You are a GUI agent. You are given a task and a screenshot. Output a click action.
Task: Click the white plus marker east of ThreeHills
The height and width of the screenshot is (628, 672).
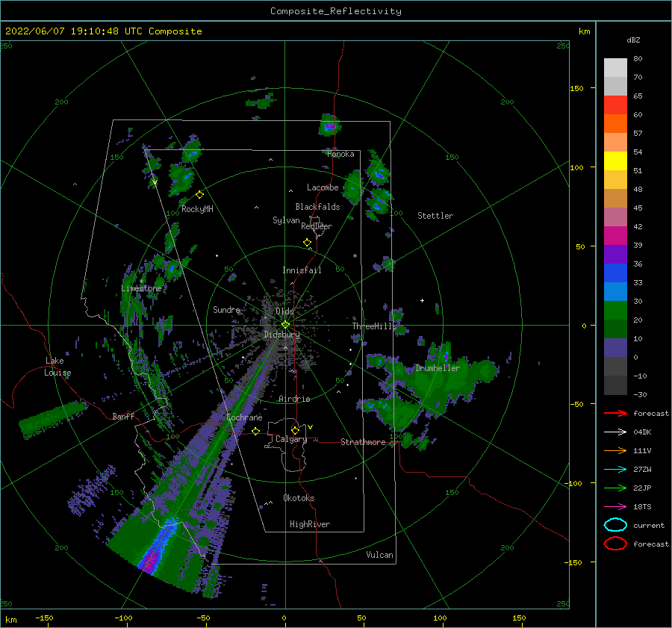422,300
